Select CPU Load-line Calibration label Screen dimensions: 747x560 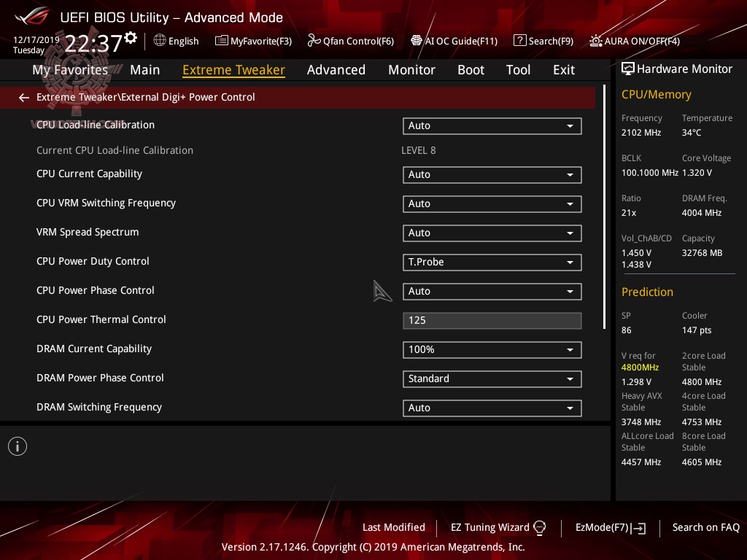[x=96, y=125]
